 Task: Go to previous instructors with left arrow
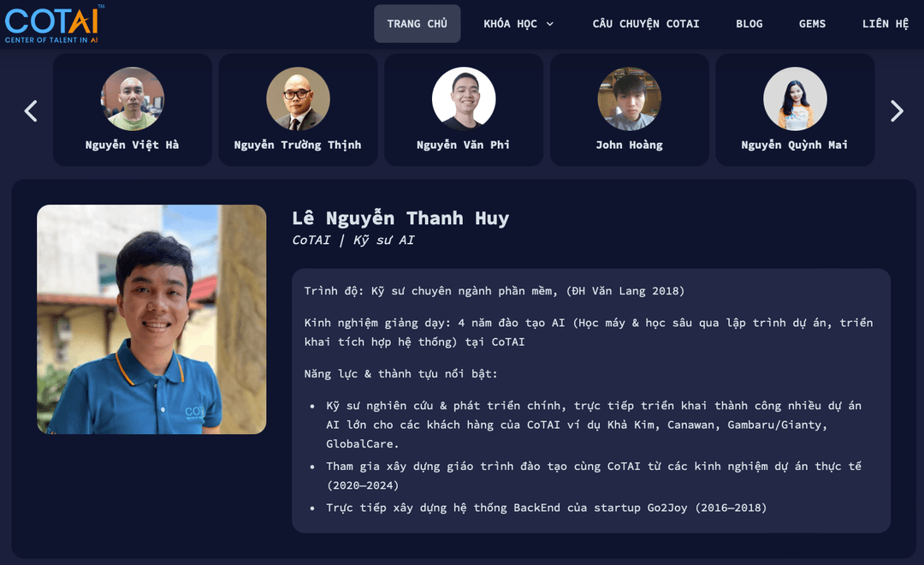31,110
